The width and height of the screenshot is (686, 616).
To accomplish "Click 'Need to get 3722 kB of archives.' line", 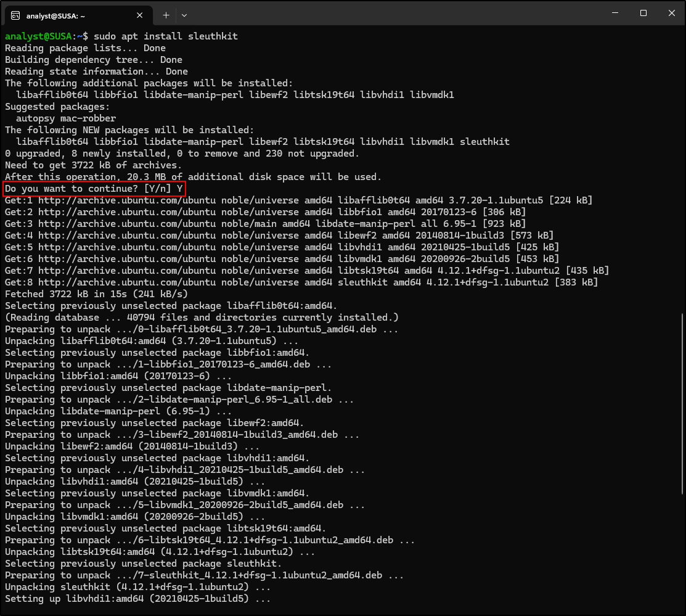I will coord(93,165).
